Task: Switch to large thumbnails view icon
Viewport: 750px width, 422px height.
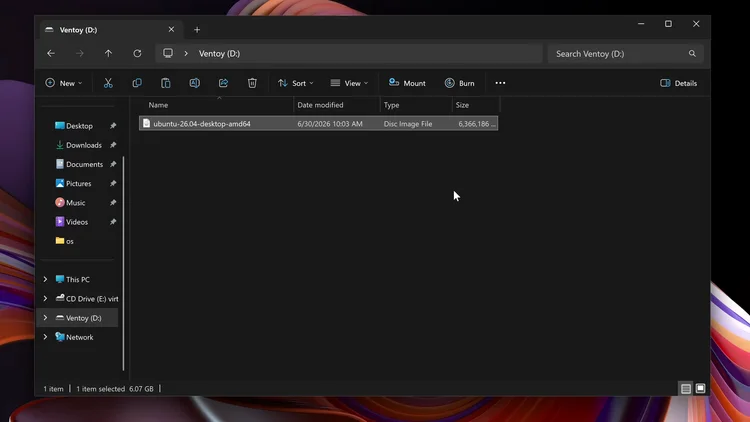Action: point(700,389)
